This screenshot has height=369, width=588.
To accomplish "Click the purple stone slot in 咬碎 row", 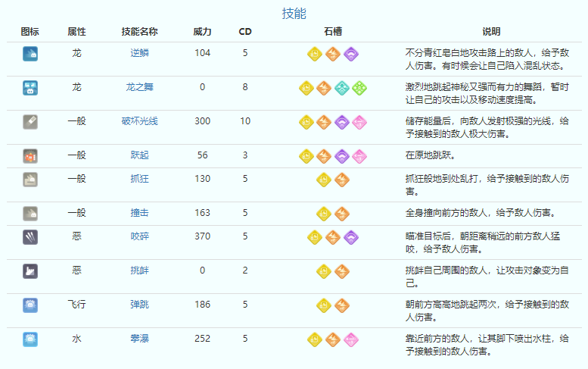I will tap(351, 237).
